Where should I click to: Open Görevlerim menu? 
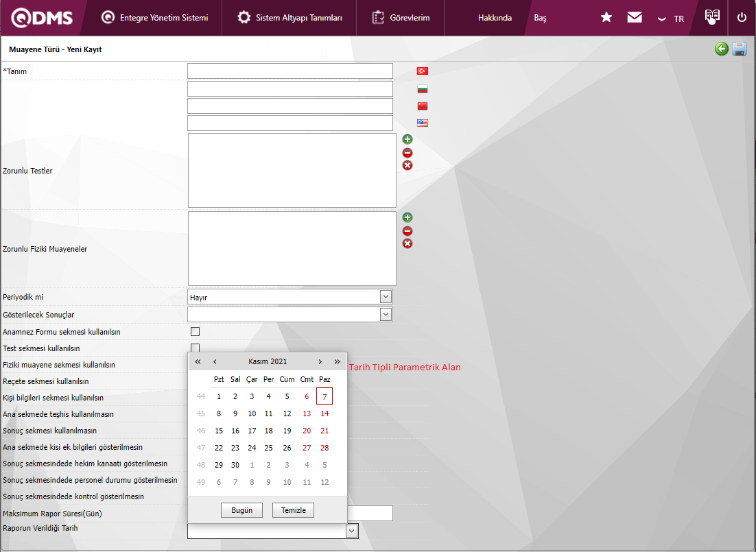(401, 18)
